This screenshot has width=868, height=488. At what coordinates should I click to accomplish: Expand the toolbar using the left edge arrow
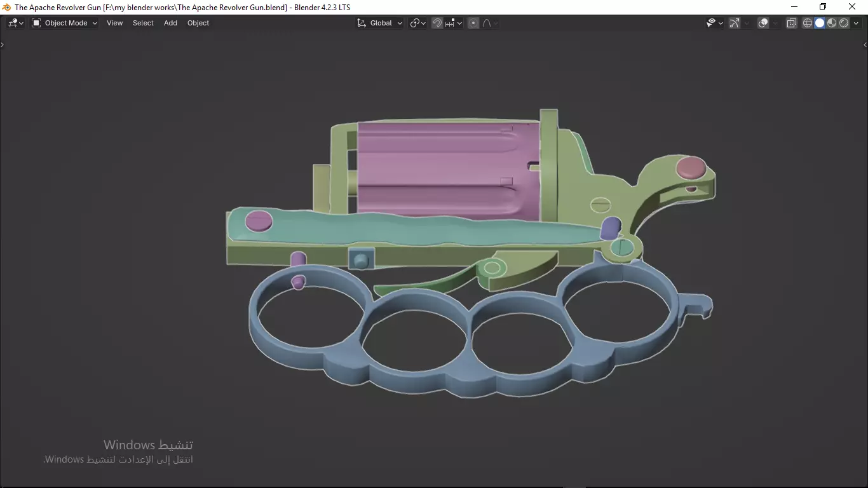click(3, 44)
